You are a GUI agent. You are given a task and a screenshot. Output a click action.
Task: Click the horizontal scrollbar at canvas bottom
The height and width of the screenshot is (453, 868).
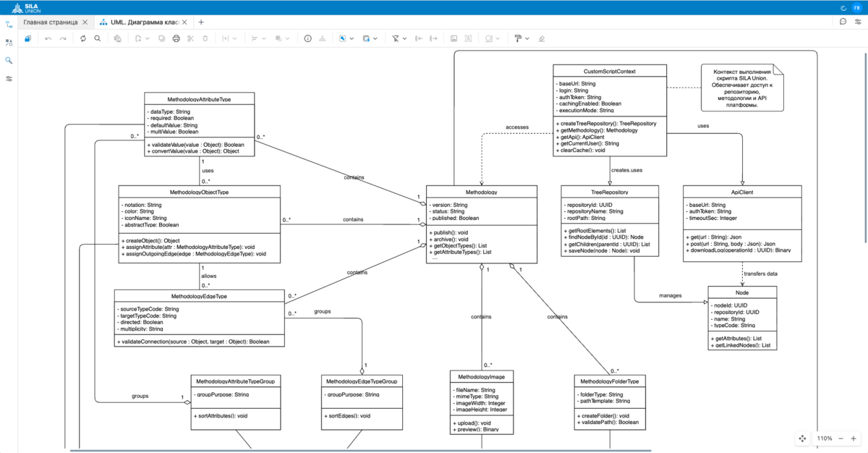(362, 451)
